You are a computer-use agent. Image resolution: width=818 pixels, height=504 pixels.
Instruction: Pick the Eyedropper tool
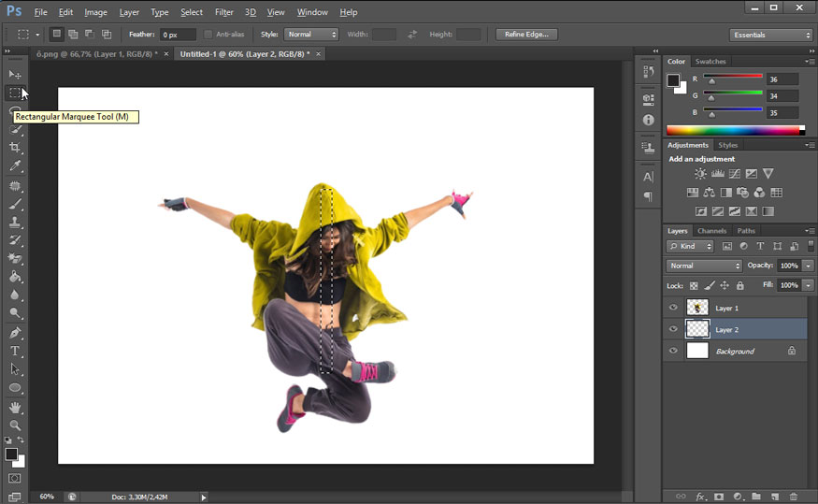pyautogui.click(x=15, y=166)
